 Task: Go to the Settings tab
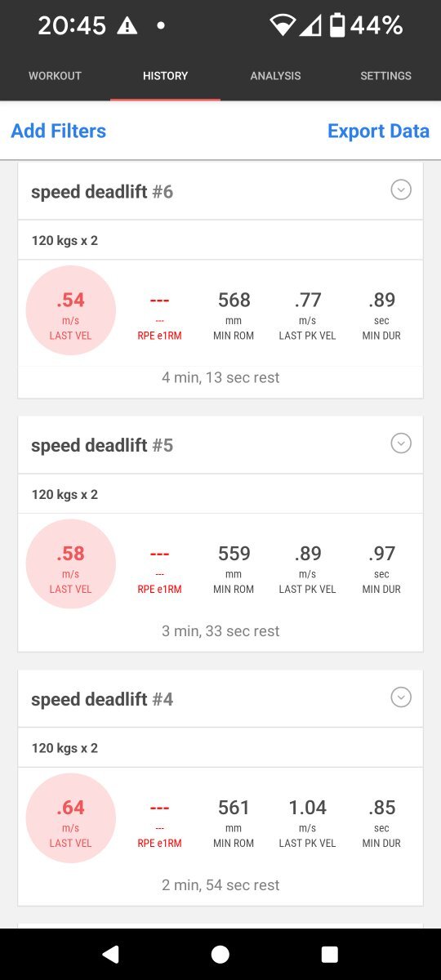[385, 76]
